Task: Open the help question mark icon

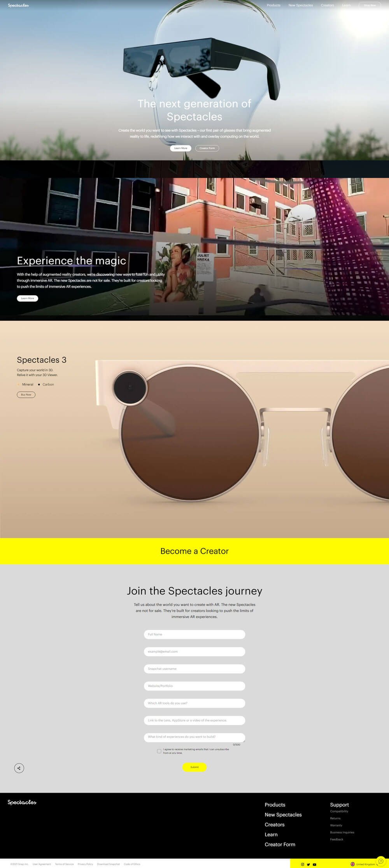Action: (381, 861)
